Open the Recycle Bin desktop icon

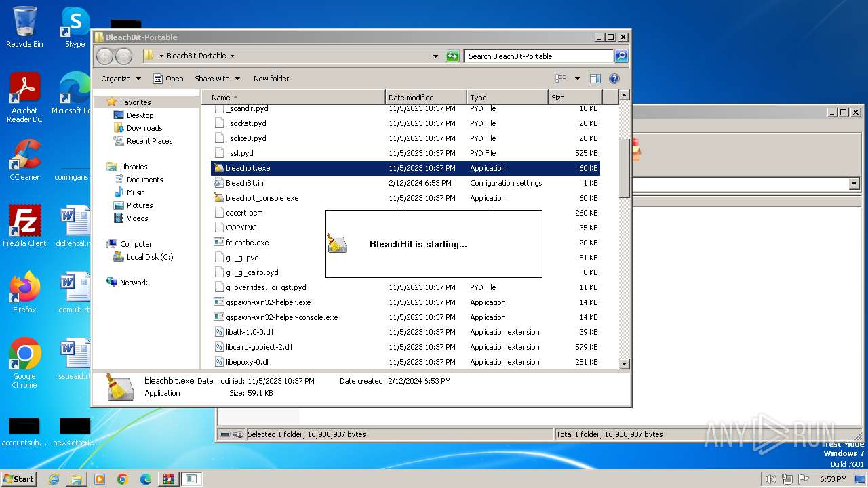(24, 27)
